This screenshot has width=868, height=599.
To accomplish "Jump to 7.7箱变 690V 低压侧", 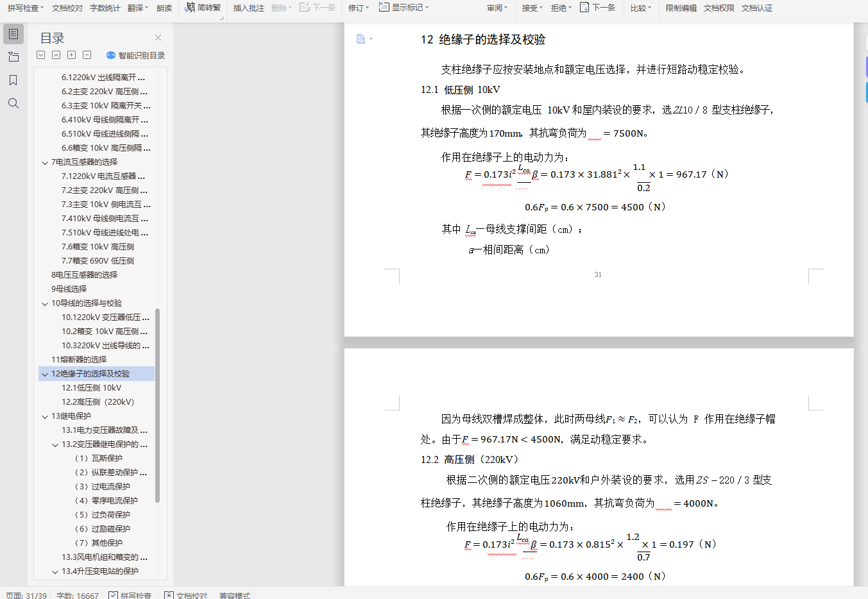I will click(x=98, y=261).
